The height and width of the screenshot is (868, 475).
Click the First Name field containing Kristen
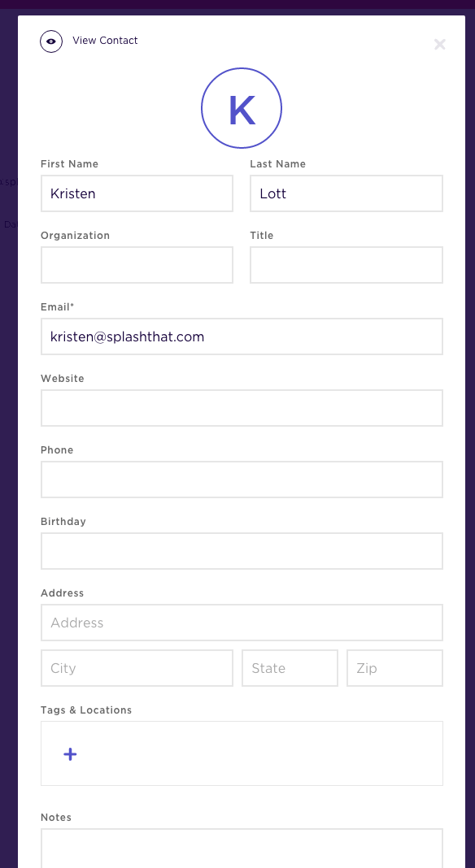click(x=137, y=193)
